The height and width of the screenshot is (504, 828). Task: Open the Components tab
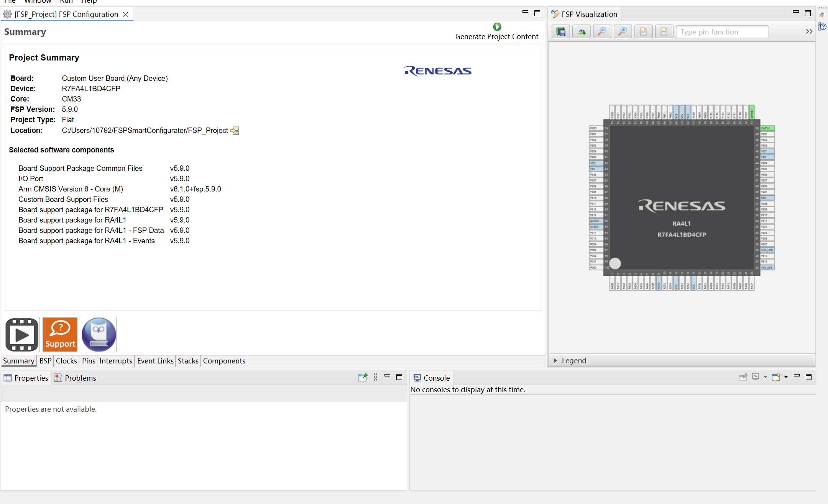pos(224,361)
